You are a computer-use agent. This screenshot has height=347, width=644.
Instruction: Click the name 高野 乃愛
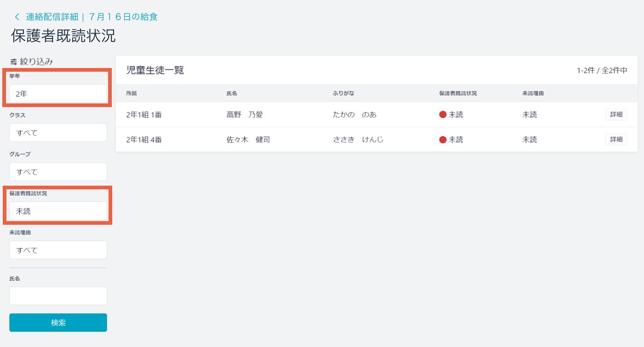pos(245,115)
